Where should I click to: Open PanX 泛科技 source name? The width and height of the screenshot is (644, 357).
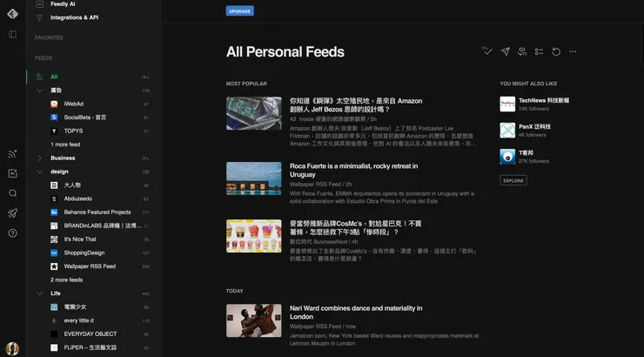click(x=534, y=126)
